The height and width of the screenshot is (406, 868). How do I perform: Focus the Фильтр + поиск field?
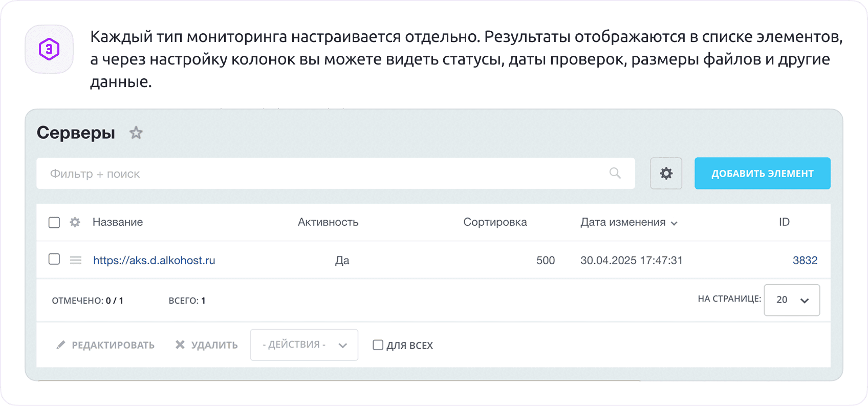[336, 173]
